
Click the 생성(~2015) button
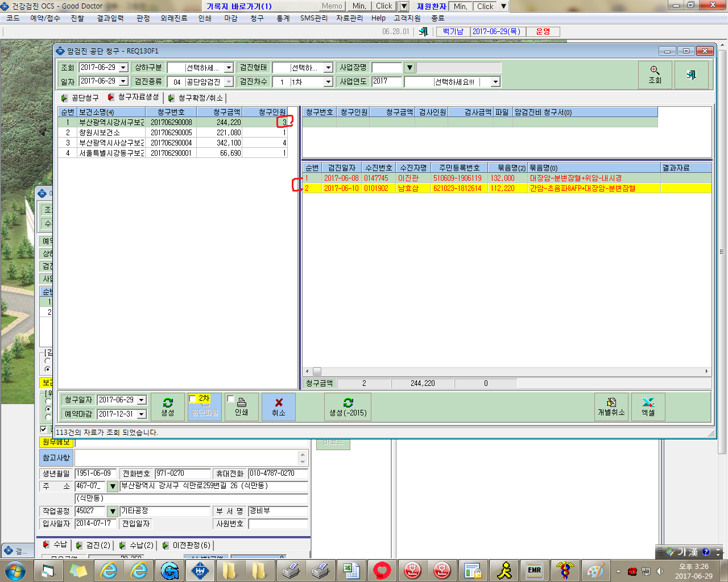(348, 407)
